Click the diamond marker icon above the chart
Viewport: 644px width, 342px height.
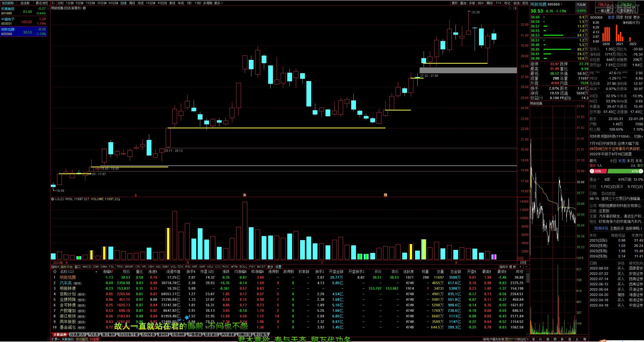[510, 8]
